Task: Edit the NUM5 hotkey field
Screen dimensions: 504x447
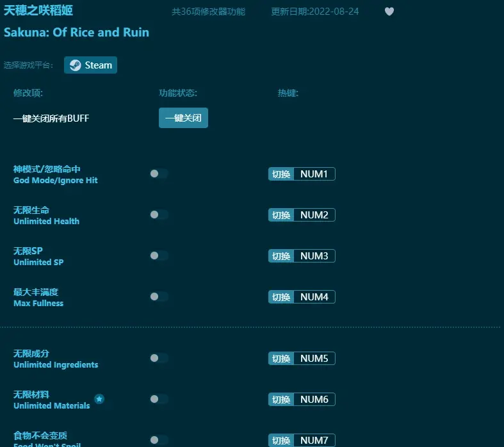Action: pos(314,359)
